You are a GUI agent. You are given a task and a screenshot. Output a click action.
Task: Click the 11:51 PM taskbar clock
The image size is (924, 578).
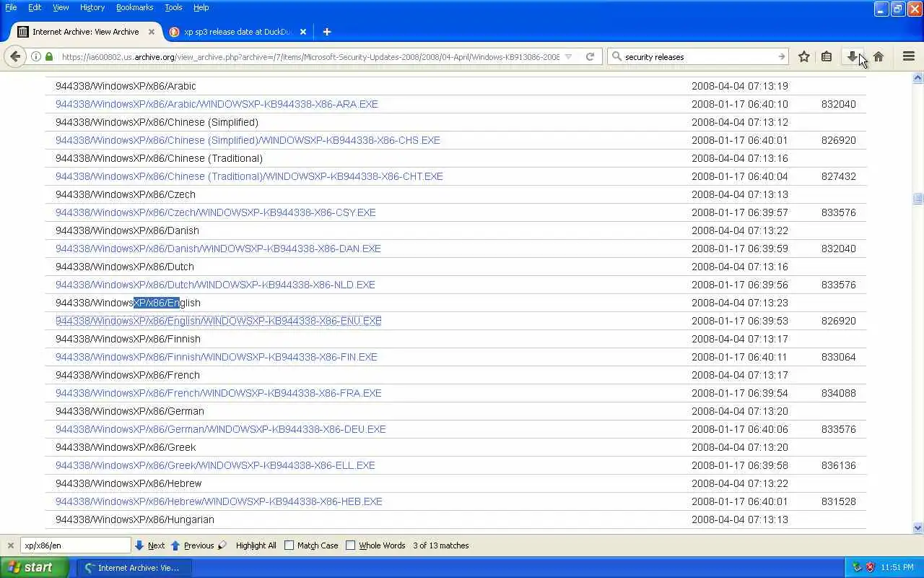pos(899,567)
